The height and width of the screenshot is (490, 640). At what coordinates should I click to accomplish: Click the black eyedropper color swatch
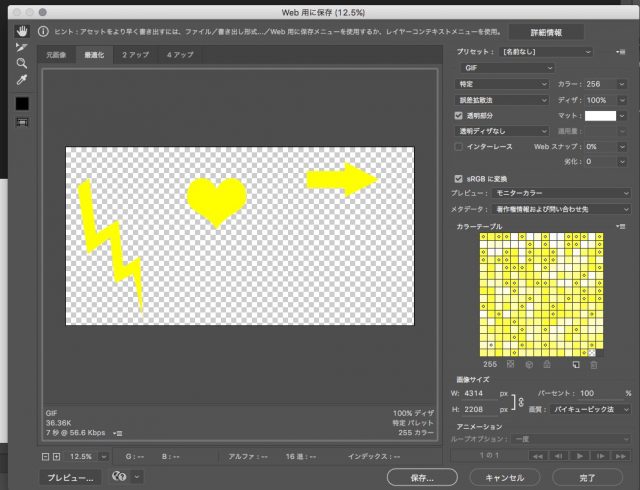pyautogui.click(x=21, y=103)
